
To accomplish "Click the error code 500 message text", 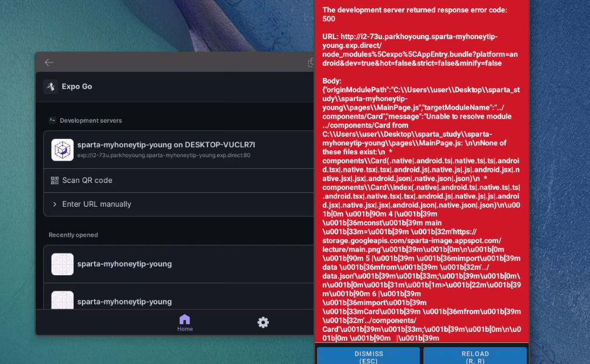I will click(415, 14).
